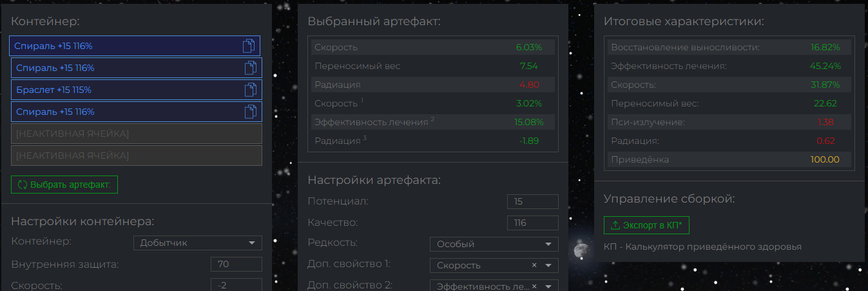Click the Экспорт в КП button

click(x=647, y=225)
